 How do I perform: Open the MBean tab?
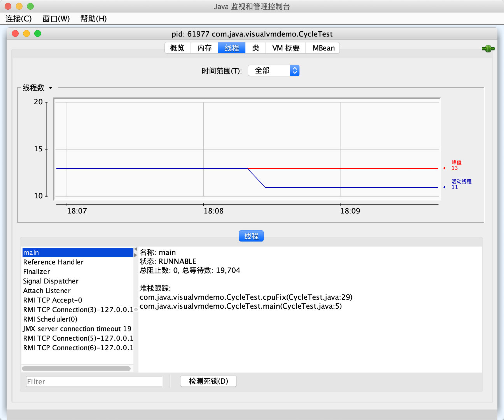(x=323, y=48)
